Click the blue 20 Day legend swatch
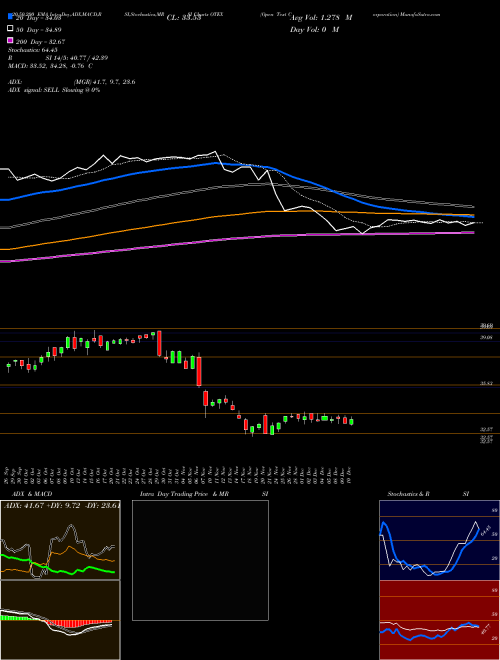The width and height of the screenshot is (500, 660). (x=10, y=17)
